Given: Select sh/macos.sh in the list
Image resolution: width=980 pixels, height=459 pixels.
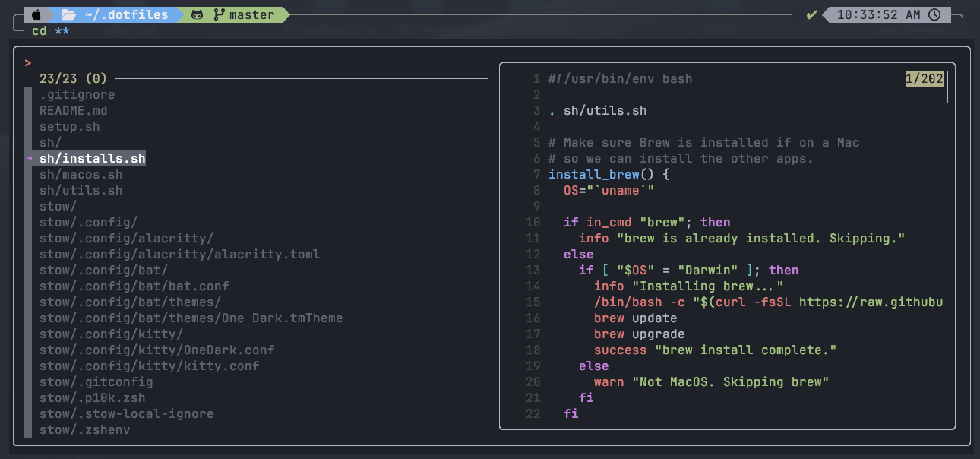Looking at the screenshot, I should [81, 174].
